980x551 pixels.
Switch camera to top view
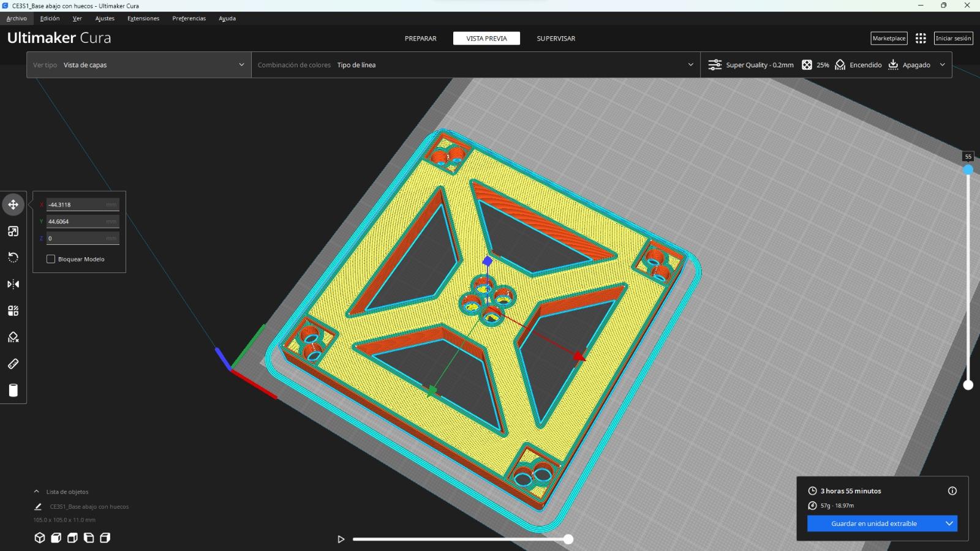[72, 538]
